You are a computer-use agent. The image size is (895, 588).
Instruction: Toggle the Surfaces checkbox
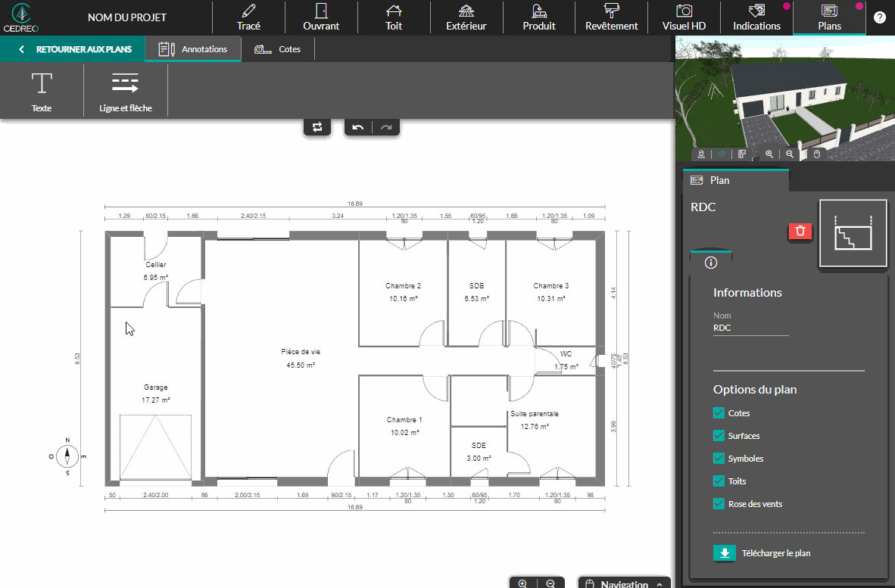click(719, 436)
